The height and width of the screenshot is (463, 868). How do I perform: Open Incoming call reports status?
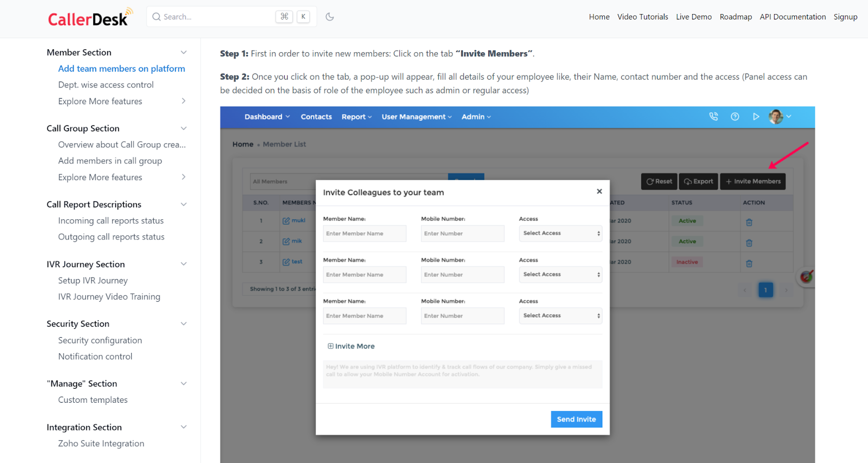[111, 220]
